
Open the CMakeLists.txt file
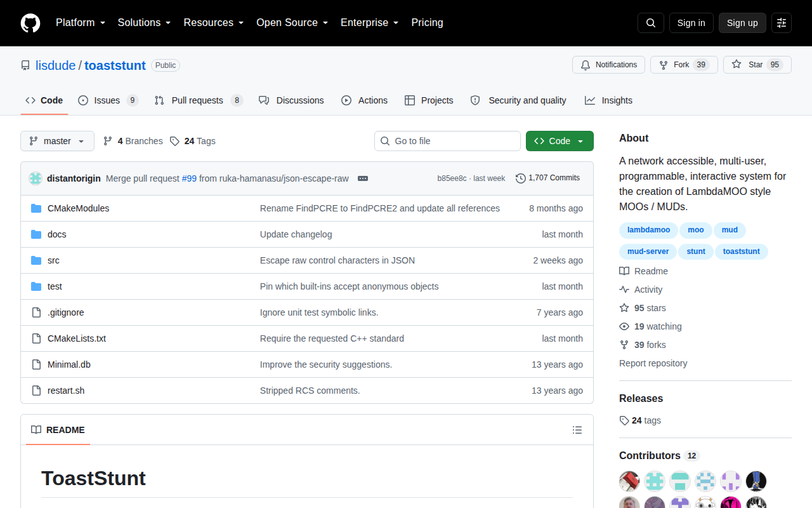point(77,338)
